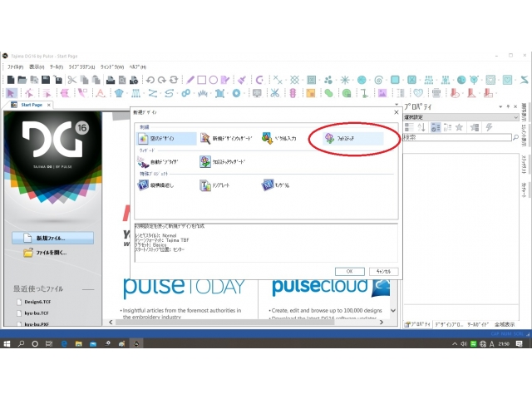Select the blue zigzag Z stitch tool
This screenshot has height=399, width=532.
[x=153, y=92]
